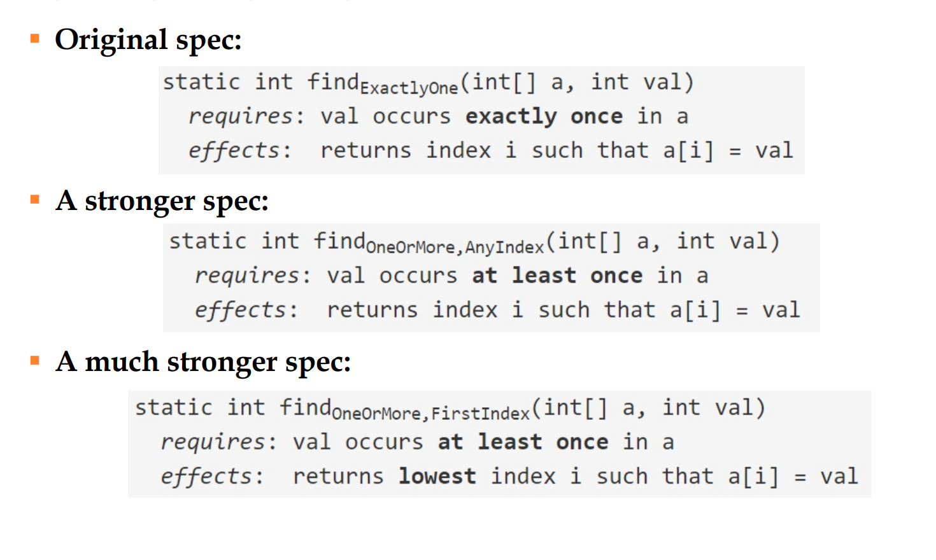Select the 'A much stronger spec:' heading
936x560 pixels.
pos(203,362)
